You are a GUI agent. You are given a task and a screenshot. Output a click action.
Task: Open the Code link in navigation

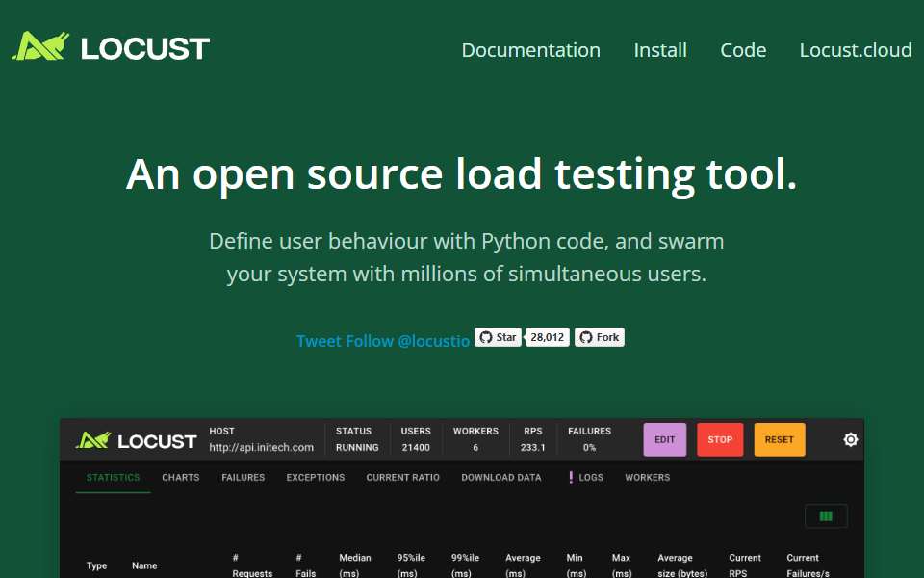pos(743,50)
